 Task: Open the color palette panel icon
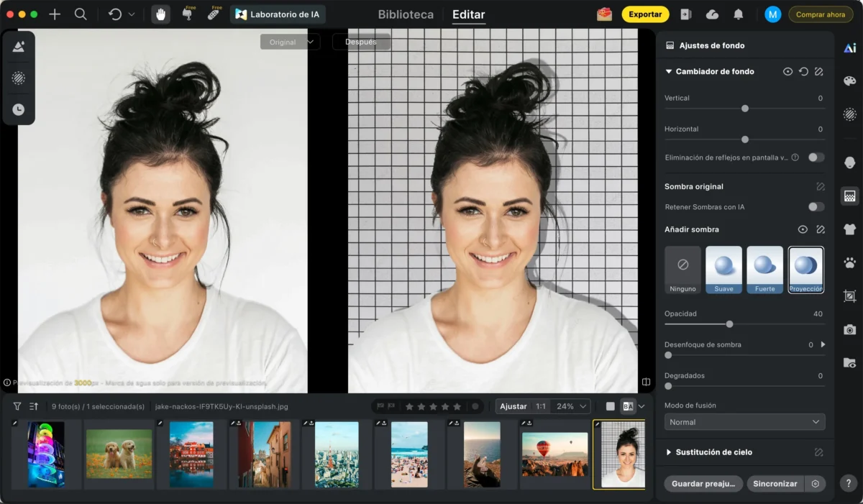click(x=849, y=81)
